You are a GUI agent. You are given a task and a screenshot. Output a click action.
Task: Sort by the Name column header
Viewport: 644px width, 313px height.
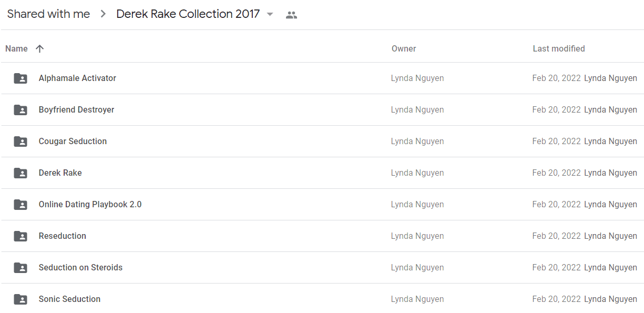pos(16,48)
